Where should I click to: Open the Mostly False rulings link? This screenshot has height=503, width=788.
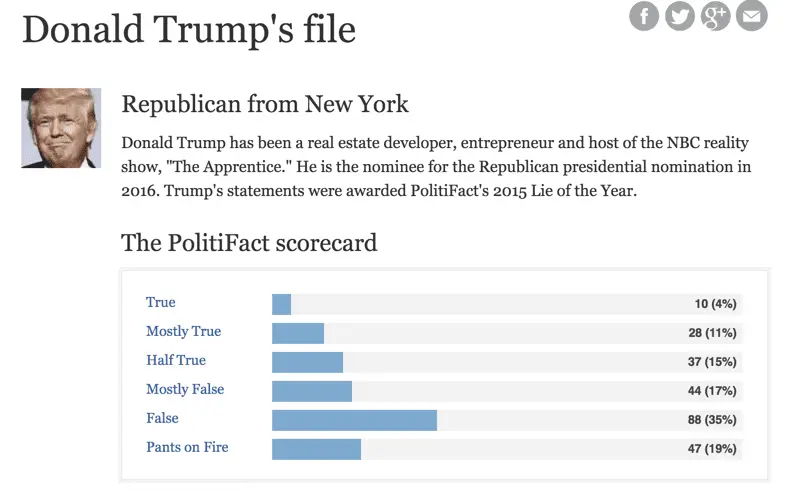185,390
